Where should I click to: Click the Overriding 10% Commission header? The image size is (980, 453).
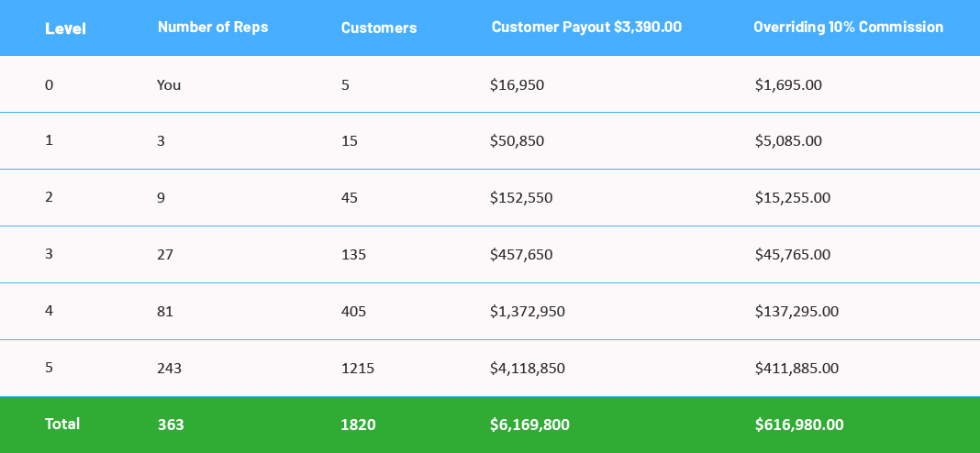[848, 27]
